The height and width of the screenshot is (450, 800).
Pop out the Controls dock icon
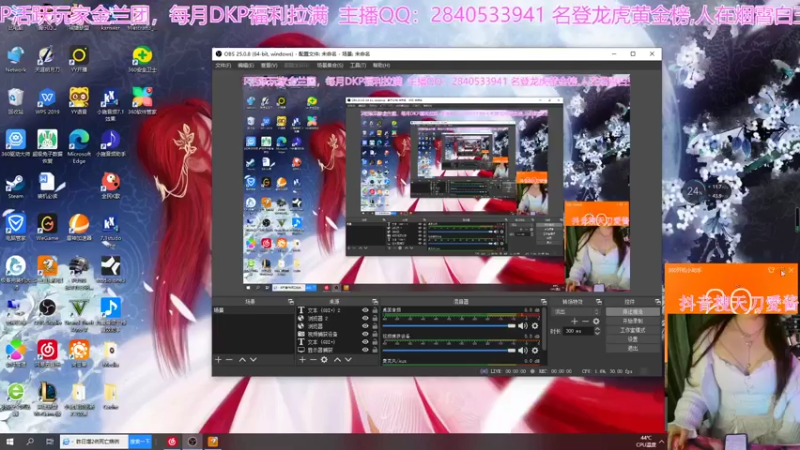(x=658, y=302)
